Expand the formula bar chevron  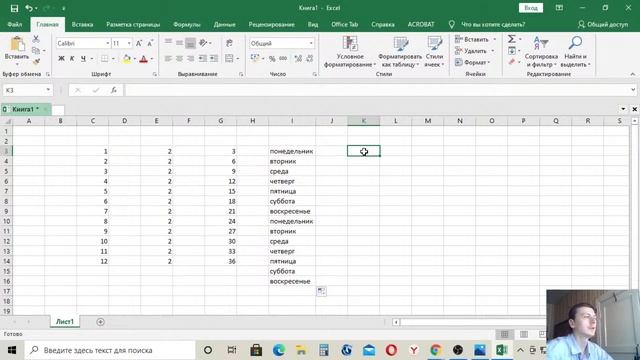point(633,90)
